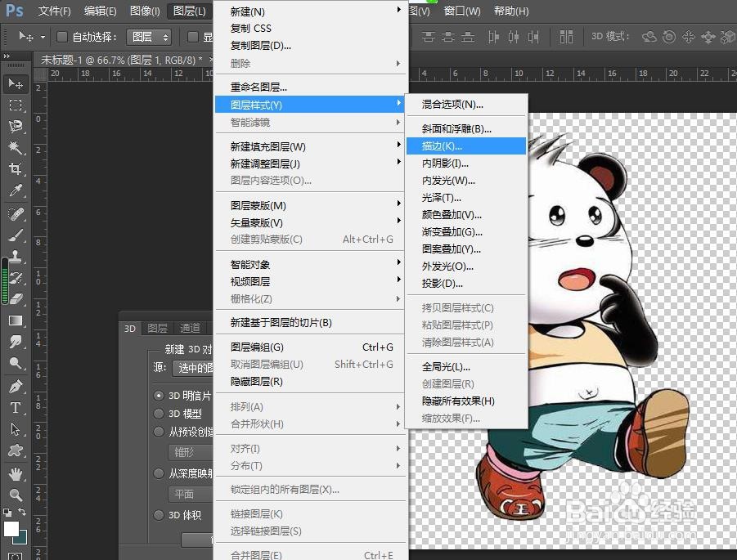Select the Smudge tool
The height and width of the screenshot is (560, 737).
(16, 342)
